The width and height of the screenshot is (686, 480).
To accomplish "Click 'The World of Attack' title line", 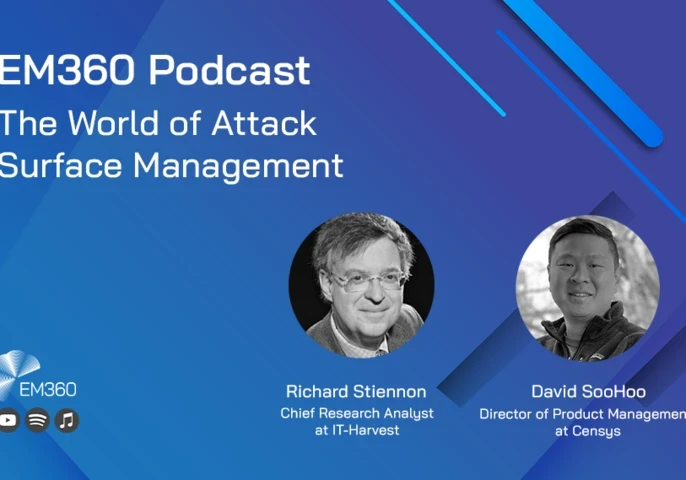I will (x=158, y=123).
